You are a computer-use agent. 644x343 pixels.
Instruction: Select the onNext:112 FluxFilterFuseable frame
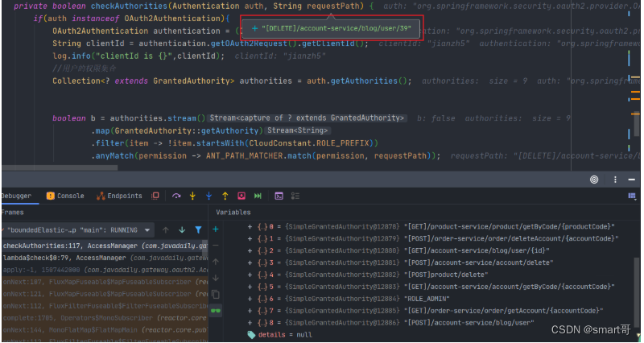[x=105, y=306]
